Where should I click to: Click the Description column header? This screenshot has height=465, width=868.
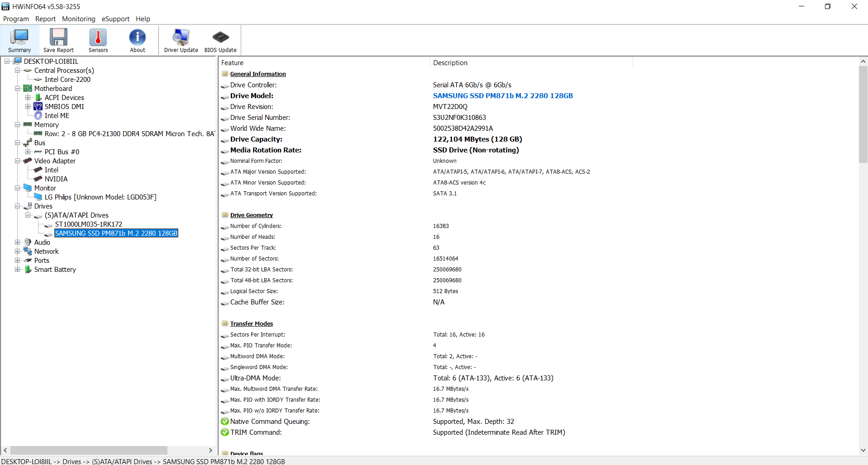(531, 63)
